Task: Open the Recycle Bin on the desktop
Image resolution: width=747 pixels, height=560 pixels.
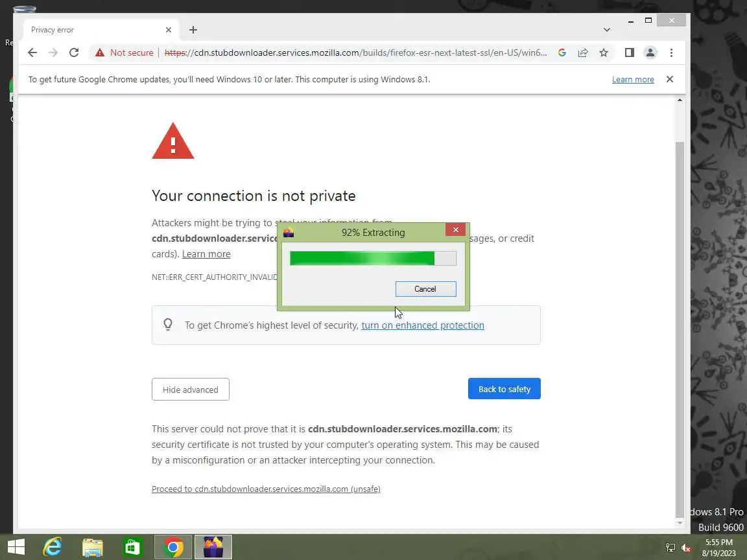Action: coord(24,10)
